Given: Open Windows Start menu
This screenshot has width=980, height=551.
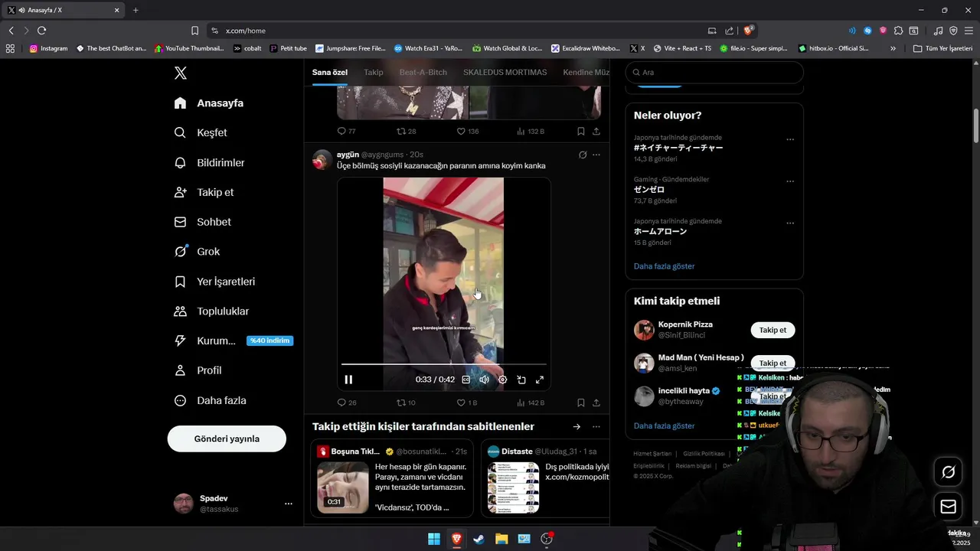Looking at the screenshot, I should click(x=434, y=539).
